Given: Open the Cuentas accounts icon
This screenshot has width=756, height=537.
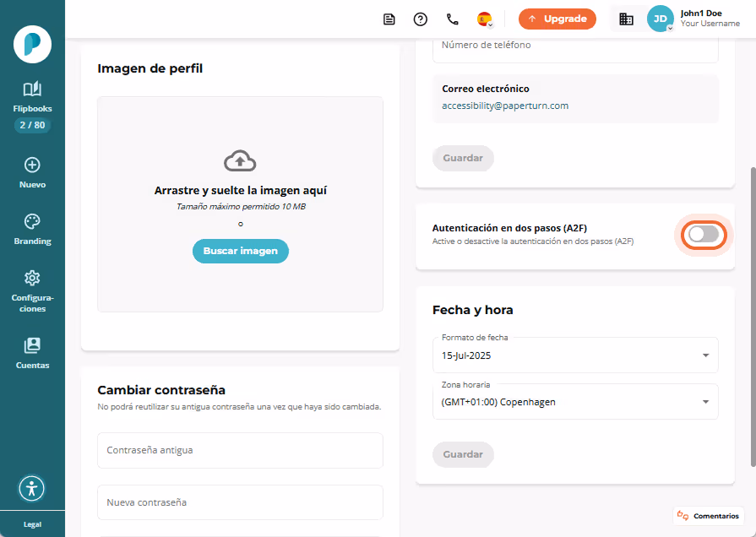Looking at the screenshot, I should pyautogui.click(x=32, y=345).
